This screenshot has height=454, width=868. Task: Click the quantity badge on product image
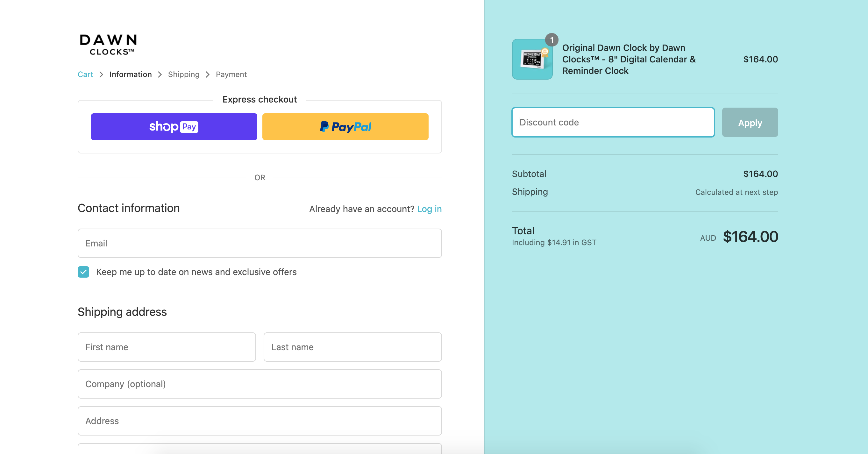(552, 40)
